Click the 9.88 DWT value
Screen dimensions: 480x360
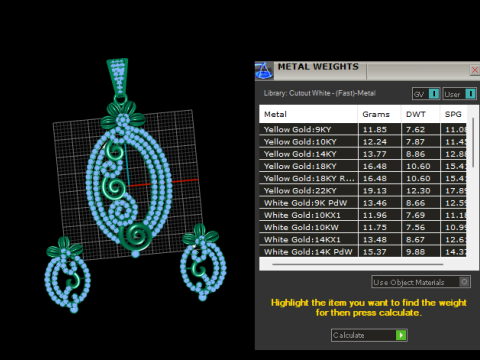(415, 252)
